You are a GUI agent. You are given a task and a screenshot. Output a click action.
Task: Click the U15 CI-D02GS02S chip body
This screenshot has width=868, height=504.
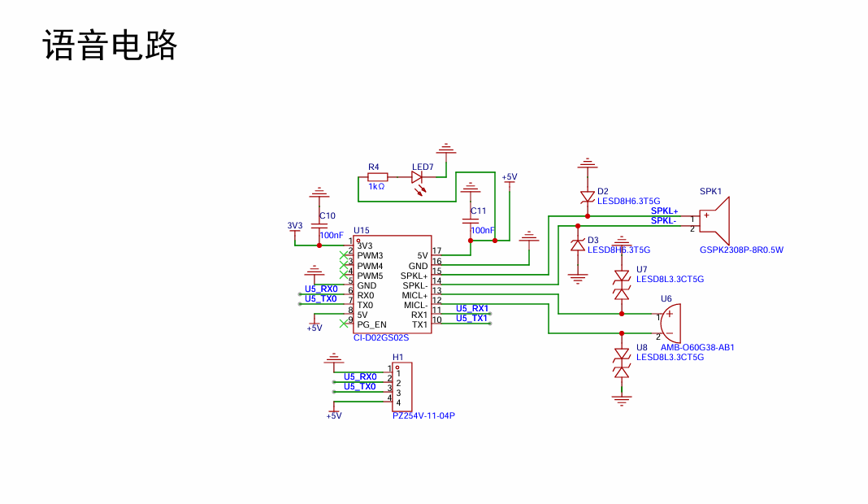(393, 285)
